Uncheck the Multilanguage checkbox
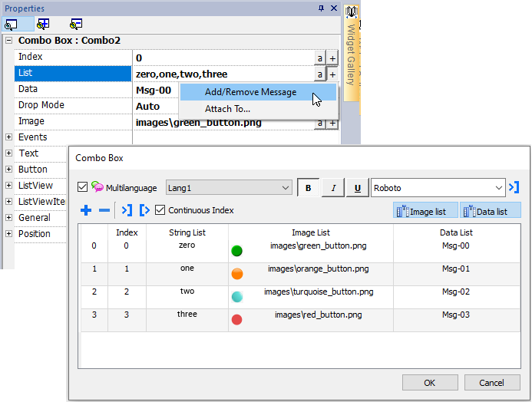The height and width of the screenshot is (402, 532). [83, 187]
